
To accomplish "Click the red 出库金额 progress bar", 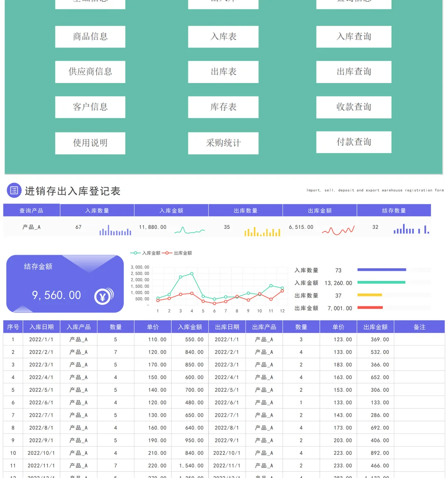I will click(370, 308).
